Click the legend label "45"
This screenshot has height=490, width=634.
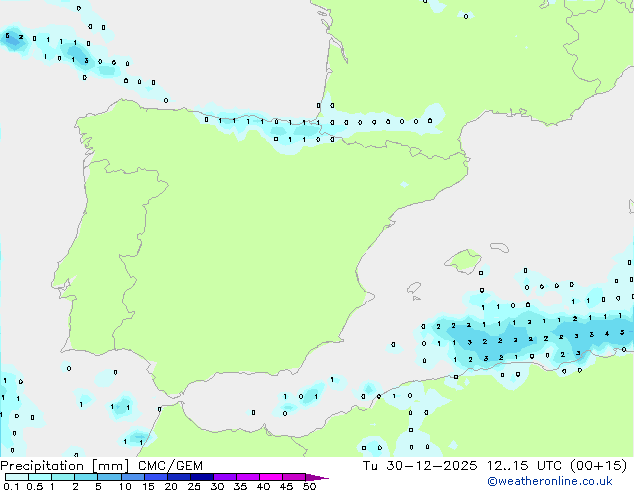coord(286,486)
